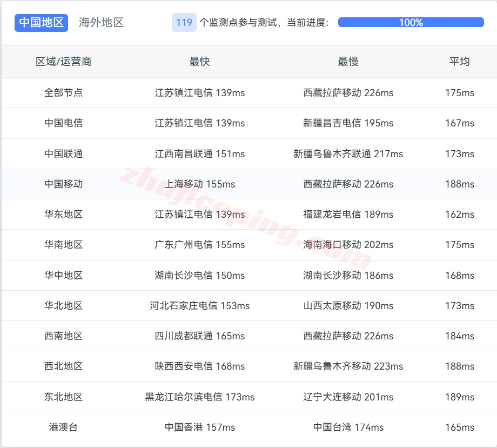Screen dimensions: 497x448
Task: Click the 华南地区 region label
Action: [64, 245]
